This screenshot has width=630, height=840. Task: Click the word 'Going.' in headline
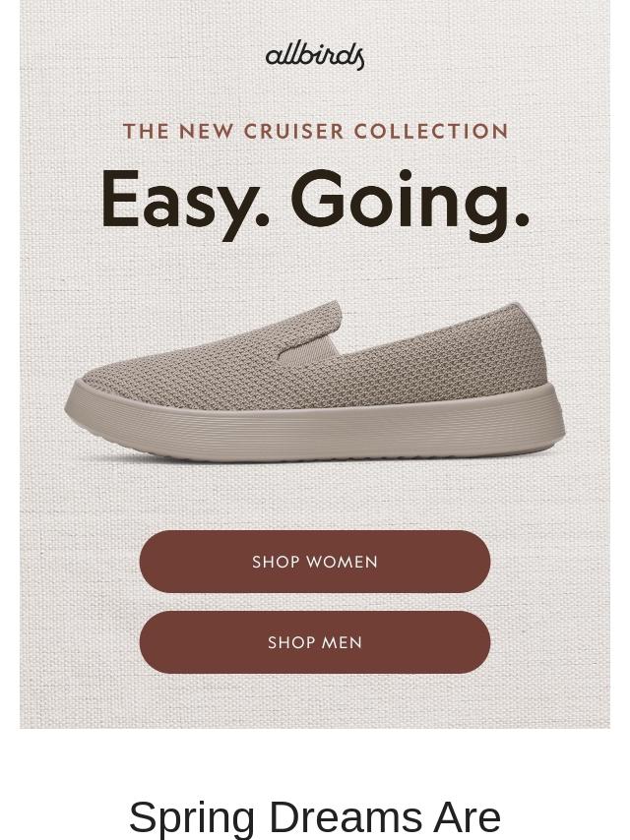[x=410, y=204]
